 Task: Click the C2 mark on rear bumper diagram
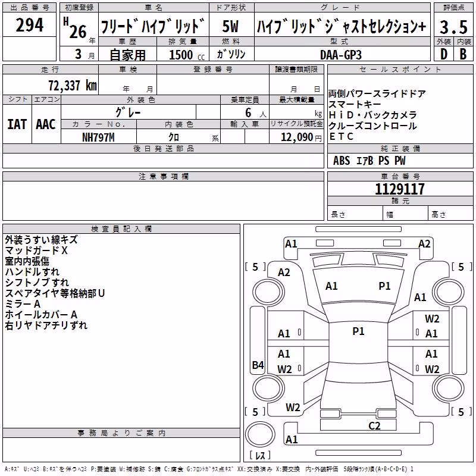[x=374, y=425]
